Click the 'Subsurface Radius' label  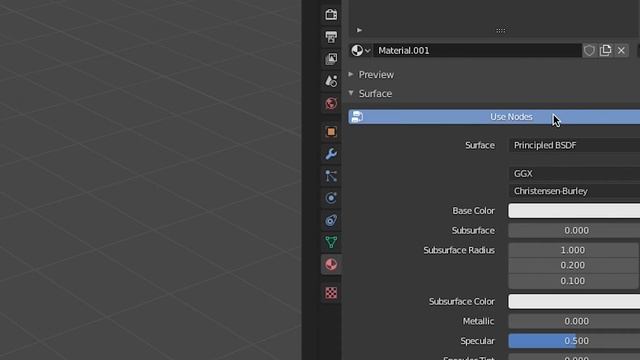459,250
